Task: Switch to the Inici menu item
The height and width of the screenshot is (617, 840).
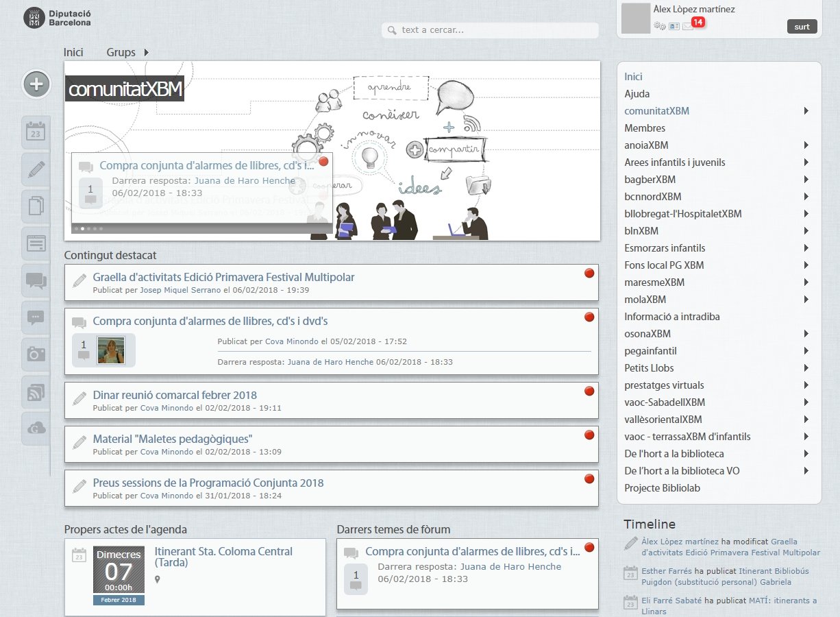Action: 73,52
